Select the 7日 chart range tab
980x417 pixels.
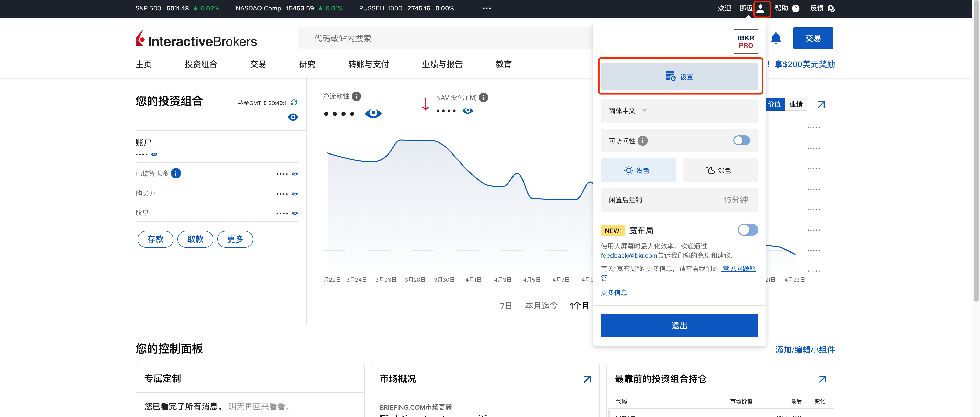[506, 305]
